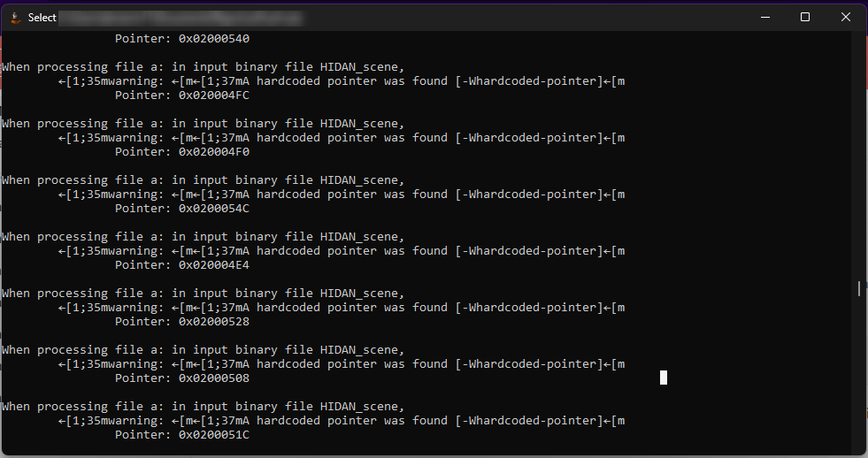This screenshot has width=868, height=458.
Task: Click the pointer value 0x020004E4
Action: 214,265
